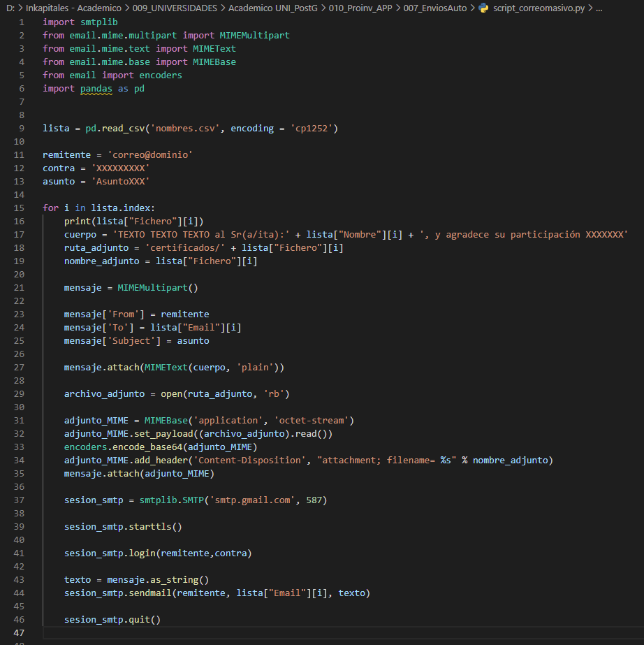Click 'MIMEText' on import line 3
Viewport: 644px width, 645px height.
click(x=214, y=48)
